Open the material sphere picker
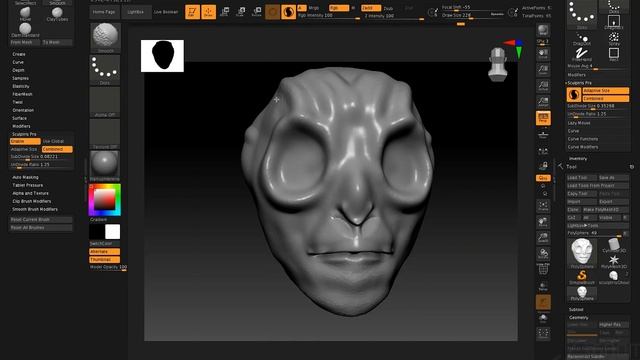The height and width of the screenshot is (360, 640). 105,166
